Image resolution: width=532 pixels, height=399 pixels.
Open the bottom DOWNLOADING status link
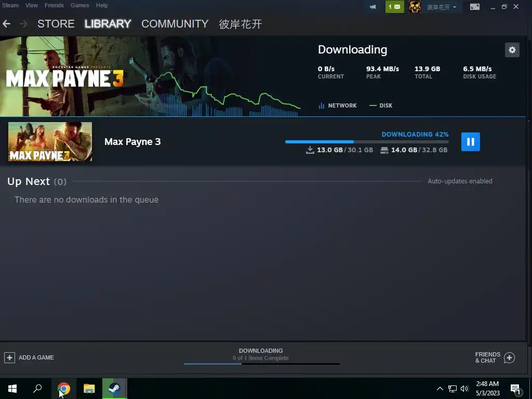[x=261, y=351]
